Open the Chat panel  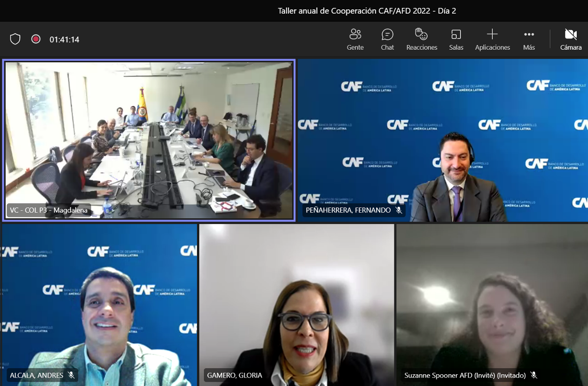(387, 39)
